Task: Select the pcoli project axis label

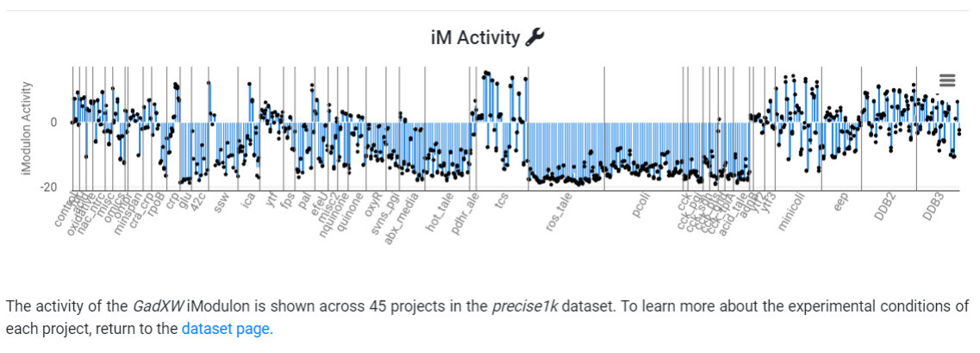Action: point(640,207)
